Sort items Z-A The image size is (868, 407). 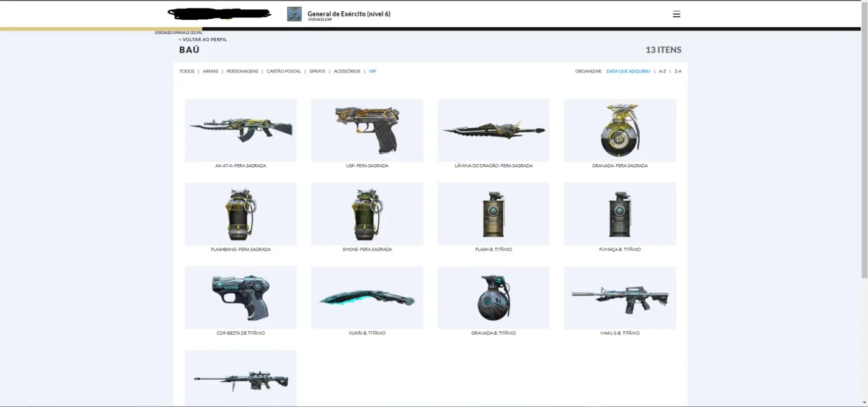click(x=678, y=71)
